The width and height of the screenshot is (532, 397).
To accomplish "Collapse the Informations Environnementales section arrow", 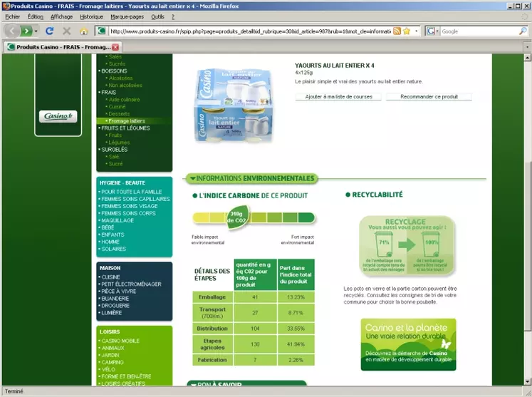I will 193,178.
